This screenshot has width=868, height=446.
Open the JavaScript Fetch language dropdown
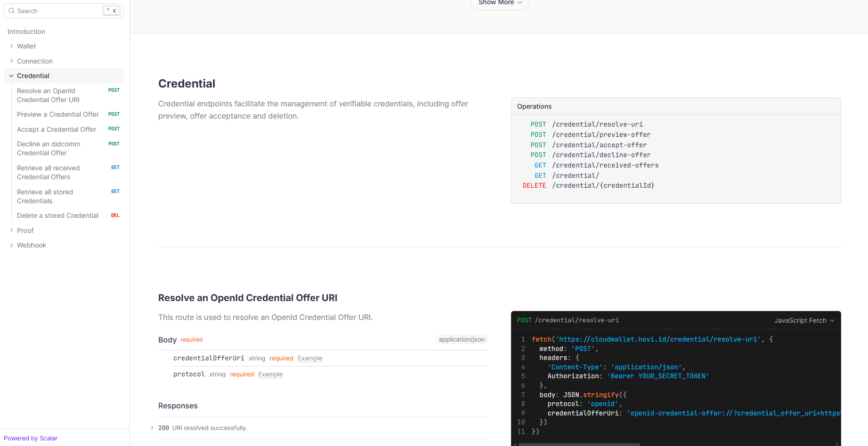point(804,320)
